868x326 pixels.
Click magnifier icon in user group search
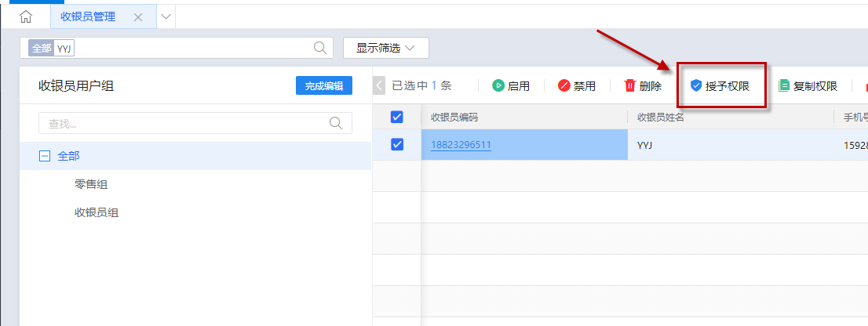[336, 123]
